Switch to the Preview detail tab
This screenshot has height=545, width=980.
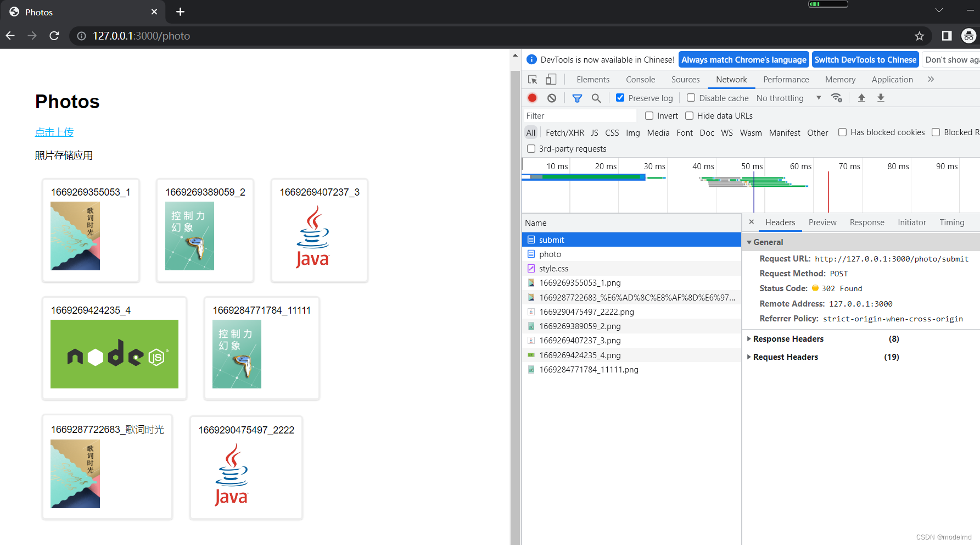point(822,223)
